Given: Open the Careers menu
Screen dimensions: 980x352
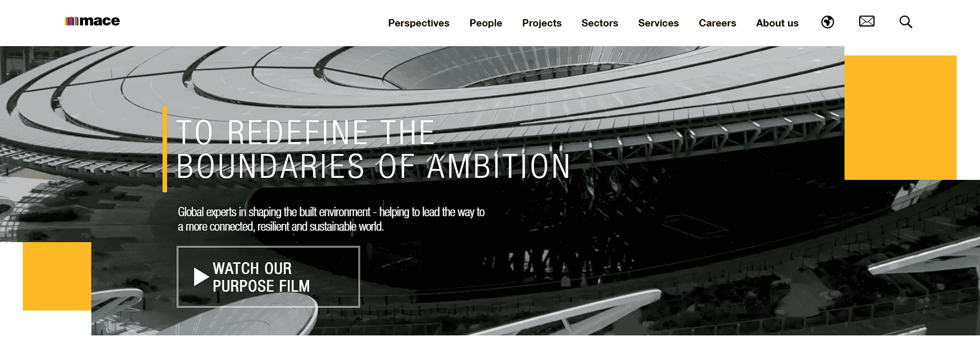Looking at the screenshot, I should (x=717, y=23).
